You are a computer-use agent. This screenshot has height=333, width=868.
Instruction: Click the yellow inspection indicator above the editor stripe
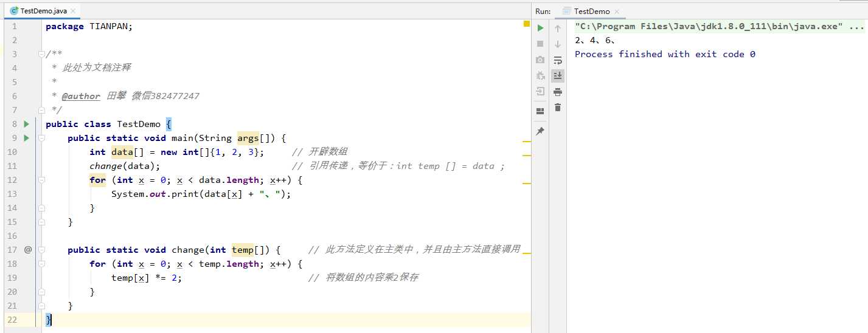pyautogui.click(x=527, y=24)
